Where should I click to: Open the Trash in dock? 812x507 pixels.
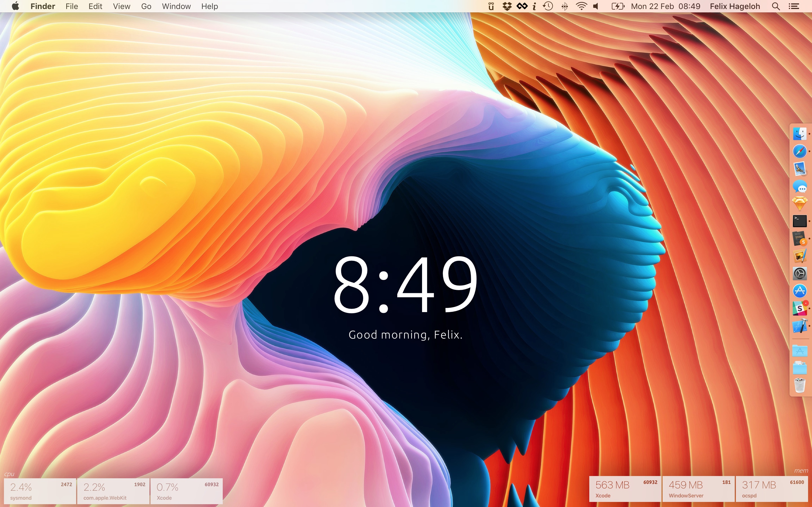coord(800,386)
